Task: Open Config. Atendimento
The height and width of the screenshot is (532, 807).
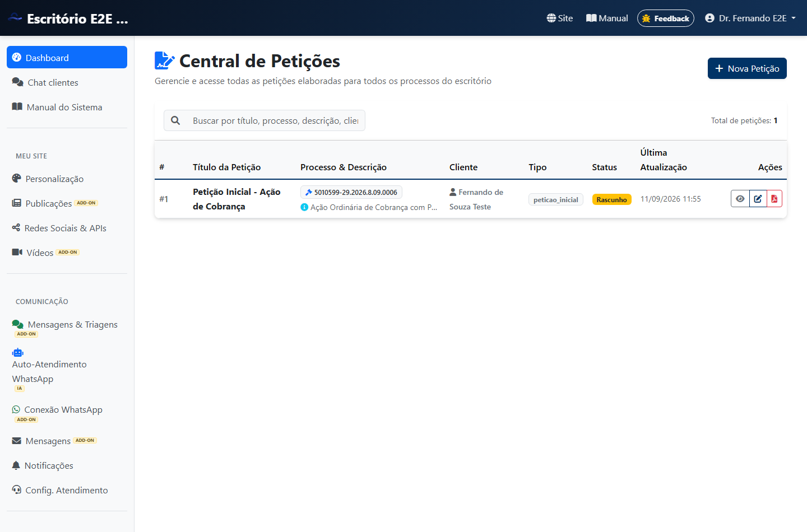Action: pyautogui.click(x=67, y=490)
